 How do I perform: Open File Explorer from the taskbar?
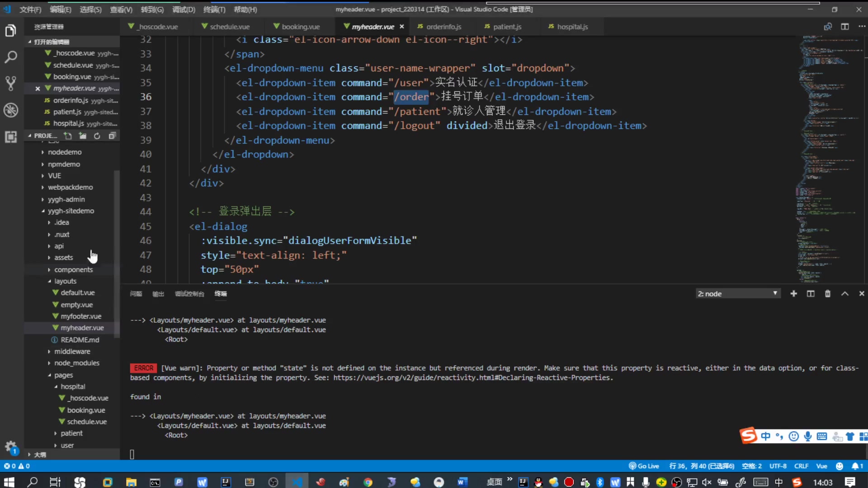[x=131, y=482]
